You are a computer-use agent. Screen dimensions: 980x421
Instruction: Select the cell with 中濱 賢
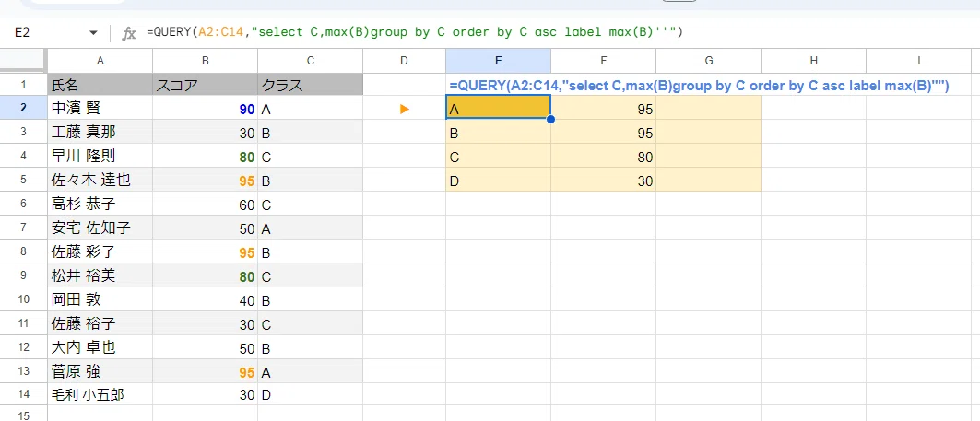(100, 109)
